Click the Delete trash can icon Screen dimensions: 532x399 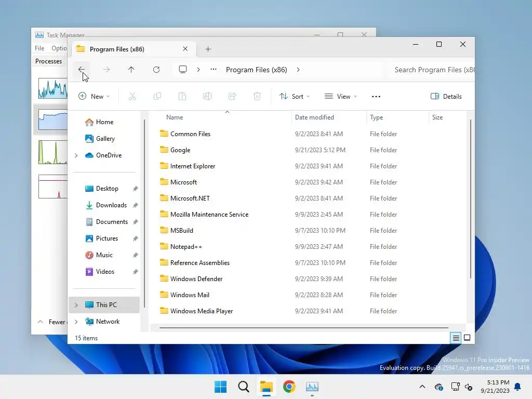(x=257, y=96)
